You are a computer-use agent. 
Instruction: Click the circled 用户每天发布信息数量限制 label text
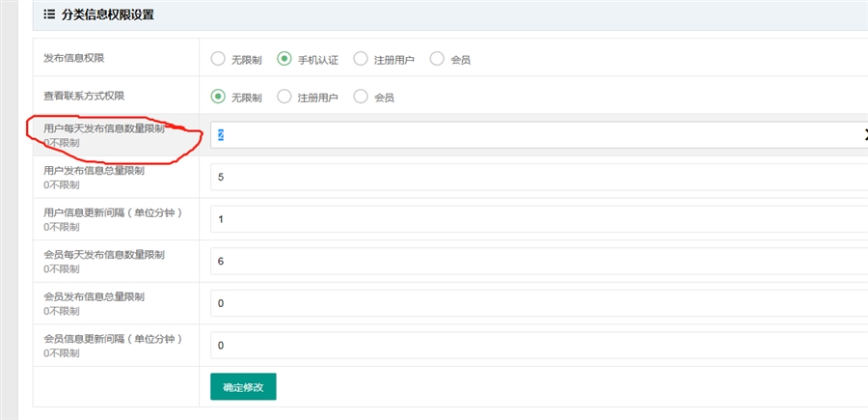point(104,128)
